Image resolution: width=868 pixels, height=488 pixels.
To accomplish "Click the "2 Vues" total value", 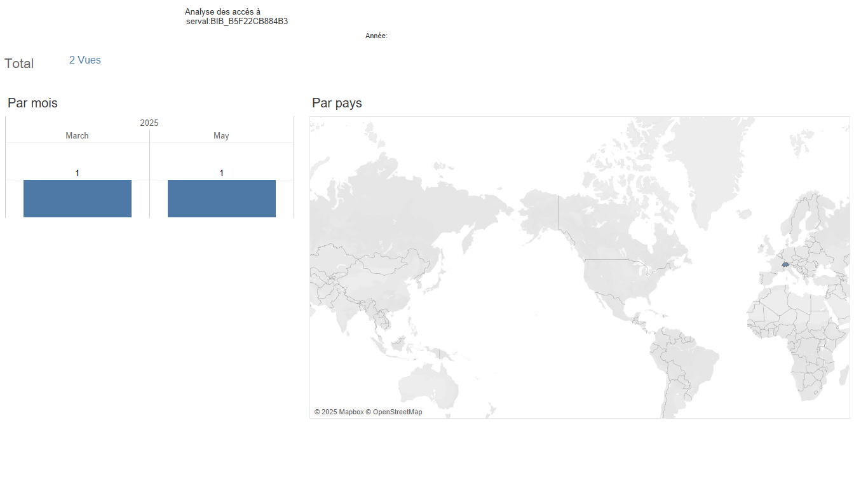I will (x=85, y=60).
